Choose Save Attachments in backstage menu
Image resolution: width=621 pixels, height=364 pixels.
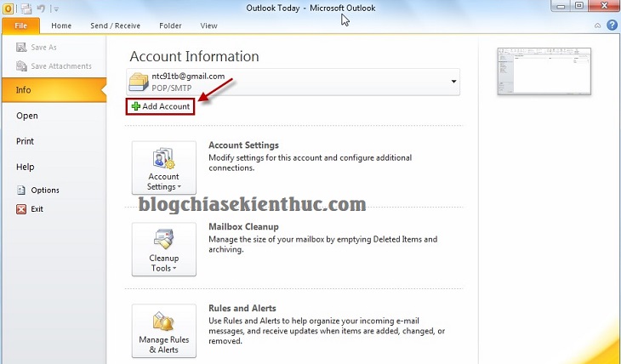pos(54,66)
